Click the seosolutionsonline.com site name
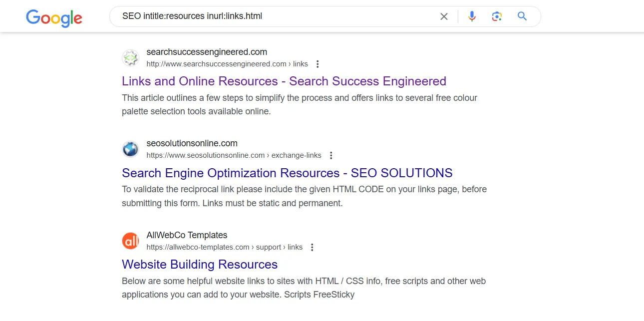 coord(192,144)
